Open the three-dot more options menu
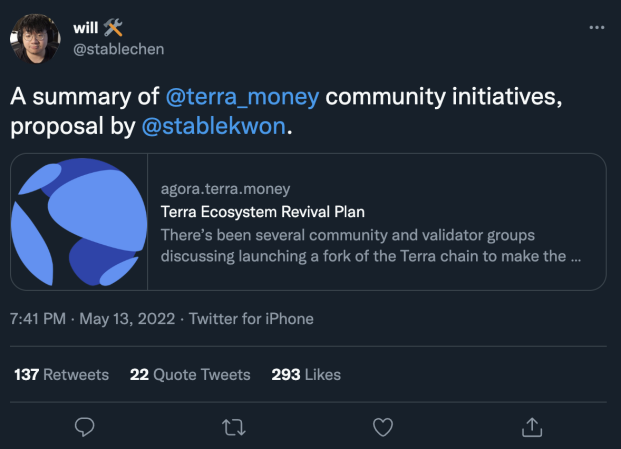The width and height of the screenshot is (621, 449). pos(597,27)
